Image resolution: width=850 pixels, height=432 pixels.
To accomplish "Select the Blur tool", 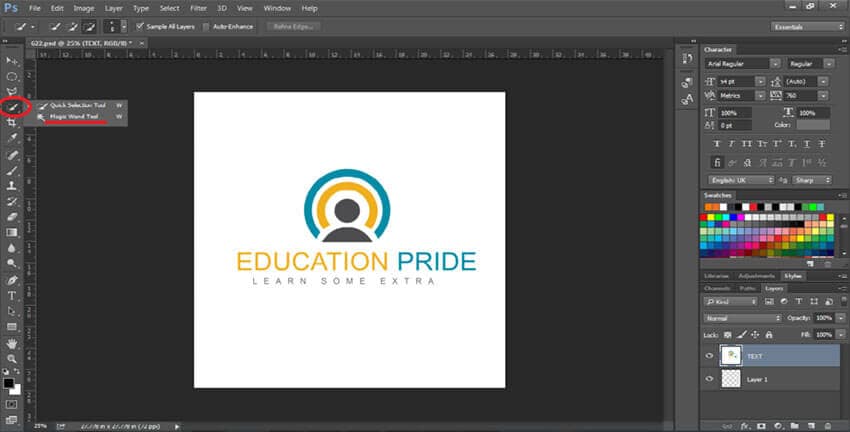I will [x=11, y=248].
